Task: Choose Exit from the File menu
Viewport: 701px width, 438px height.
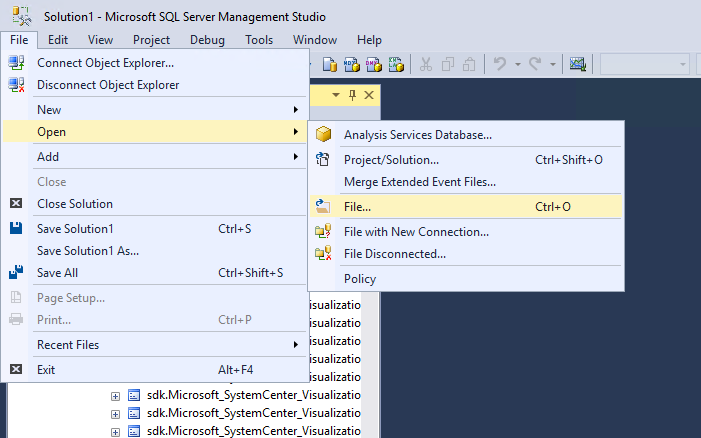Action: [48, 369]
